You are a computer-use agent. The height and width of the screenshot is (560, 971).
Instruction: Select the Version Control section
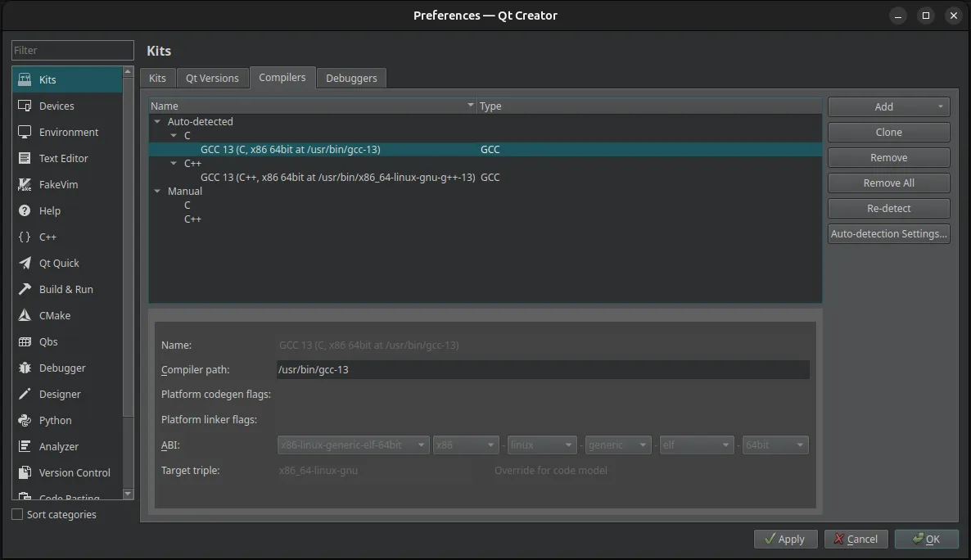tap(74, 472)
